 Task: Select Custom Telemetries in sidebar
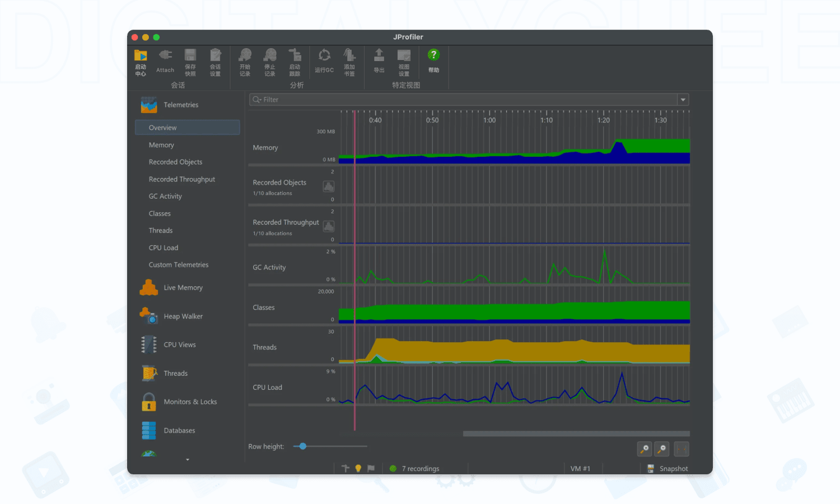coord(179,265)
